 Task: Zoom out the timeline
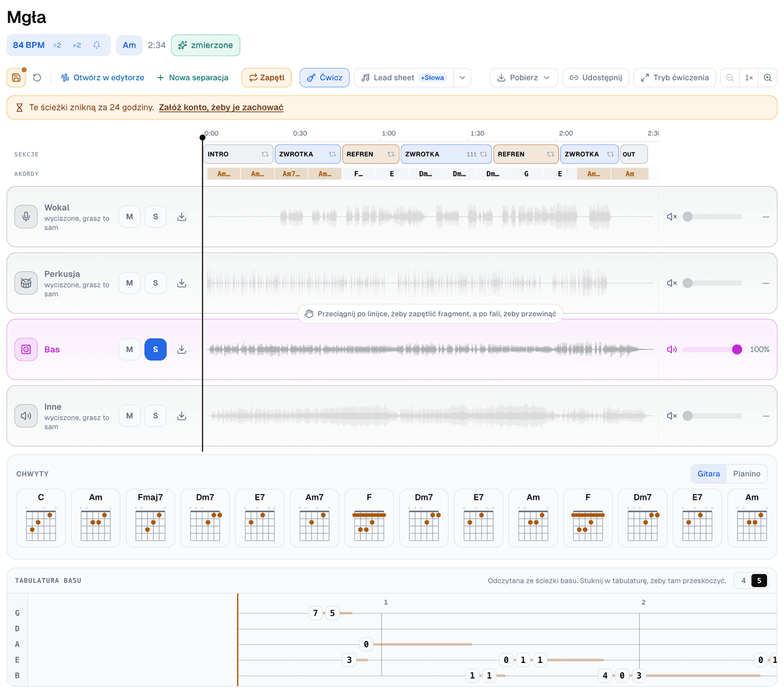[x=730, y=78]
